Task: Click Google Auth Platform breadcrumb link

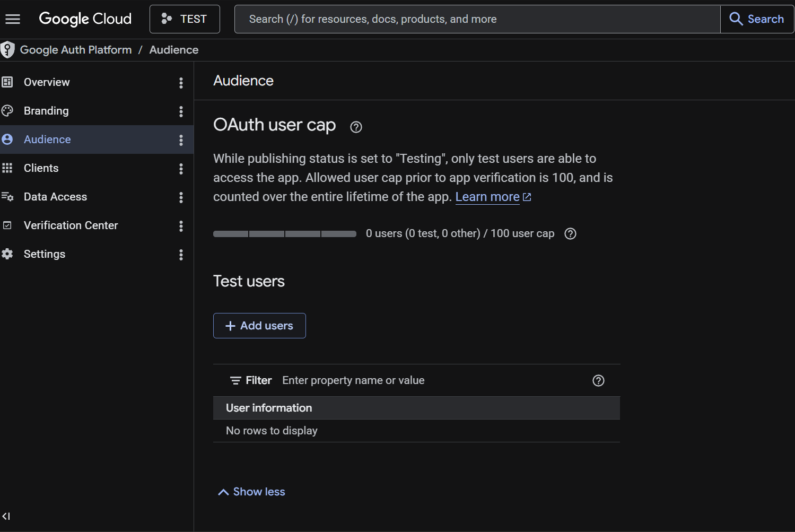Action: [76, 50]
